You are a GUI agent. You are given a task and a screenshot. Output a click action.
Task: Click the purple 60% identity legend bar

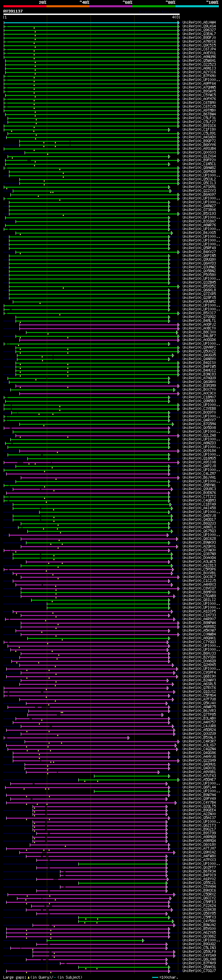(x=111, y=6)
